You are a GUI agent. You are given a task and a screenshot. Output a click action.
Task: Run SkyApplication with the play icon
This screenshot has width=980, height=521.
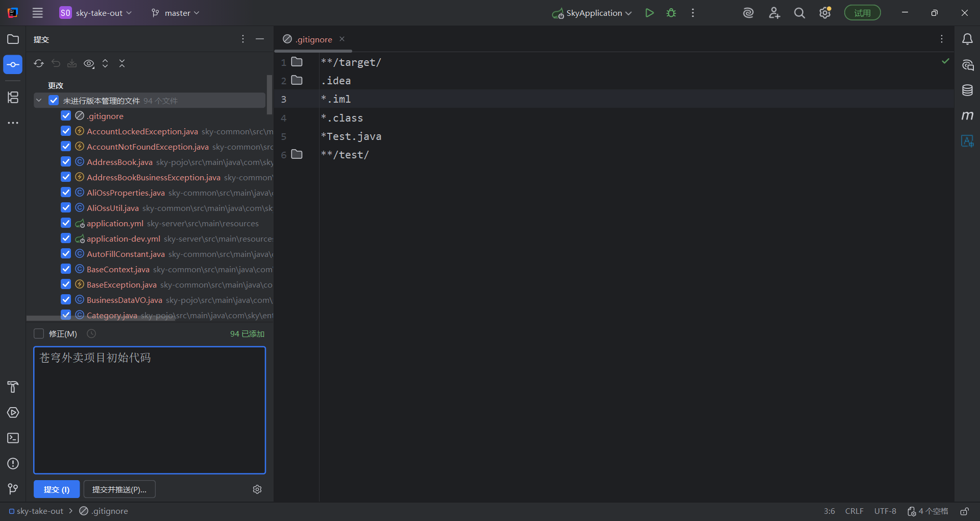(649, 13)
